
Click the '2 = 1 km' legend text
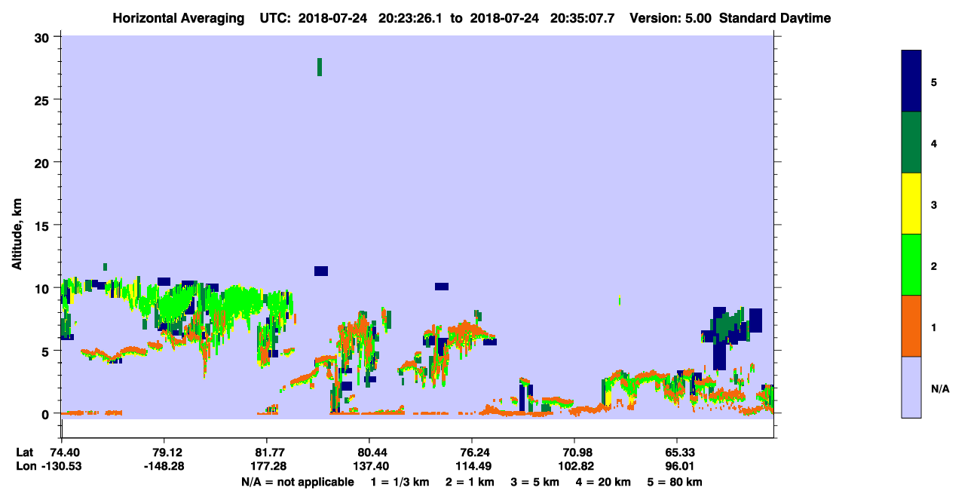pyautogui.click(x=472, y=482)
